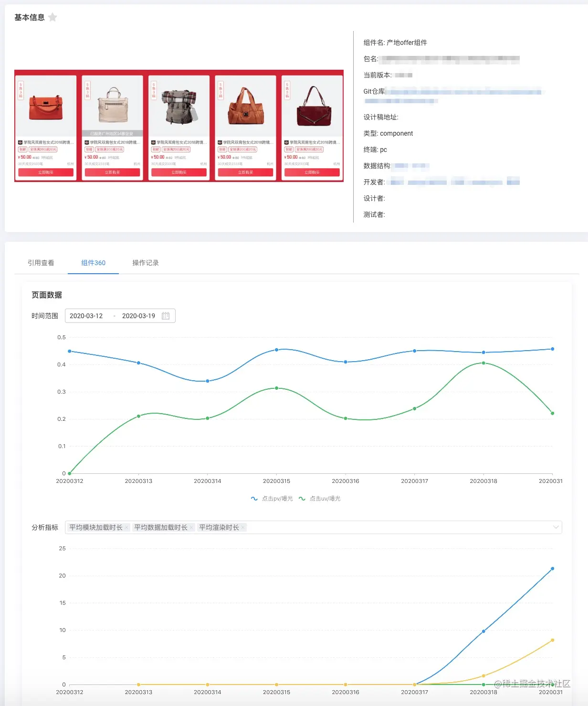
Task: Click 立即购买 under the red handbag
Action: (46, 172)
